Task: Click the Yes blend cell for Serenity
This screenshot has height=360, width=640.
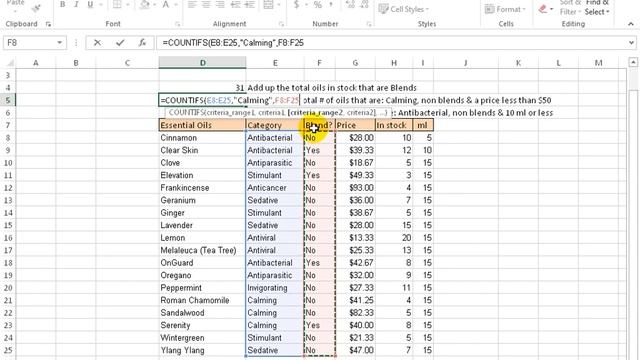Action: [320, 325]
